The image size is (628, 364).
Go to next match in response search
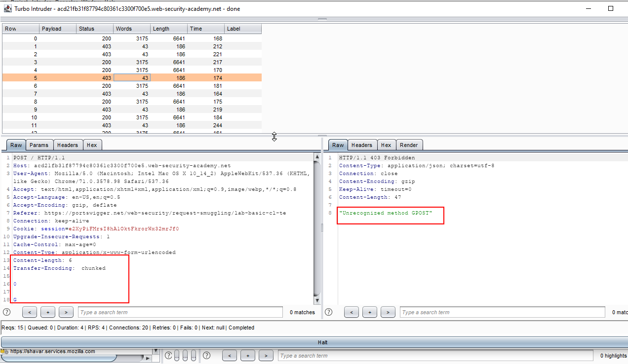(x=388, y=312)
